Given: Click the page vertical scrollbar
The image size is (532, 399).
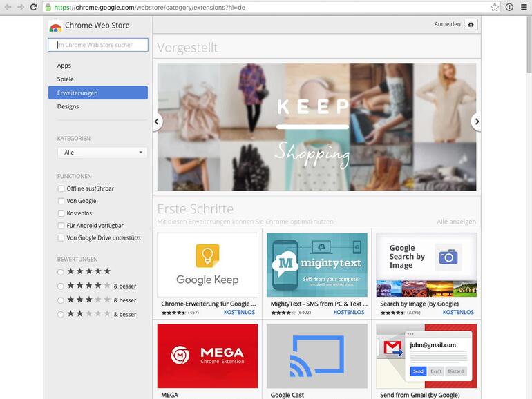Looking at the screenshot, I should point(529,44).
